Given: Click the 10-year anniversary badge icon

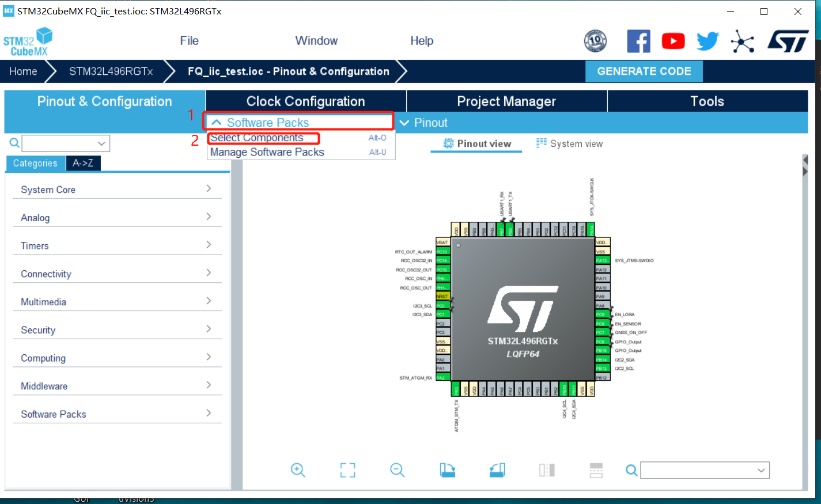Looking at the screenshot, I should tap(595, 41).
